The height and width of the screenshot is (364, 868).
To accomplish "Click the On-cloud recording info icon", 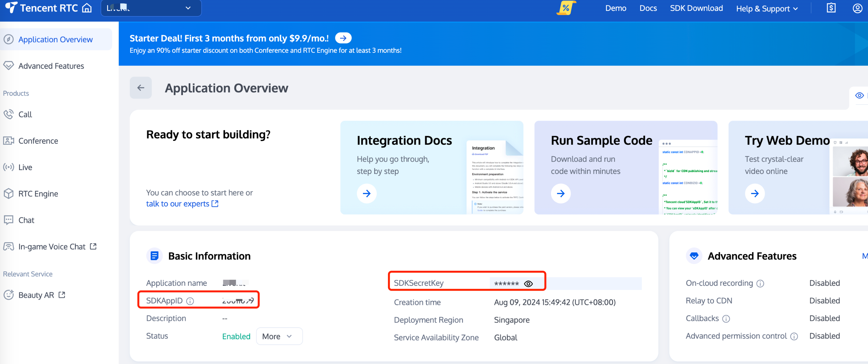I will pos(760,283).
